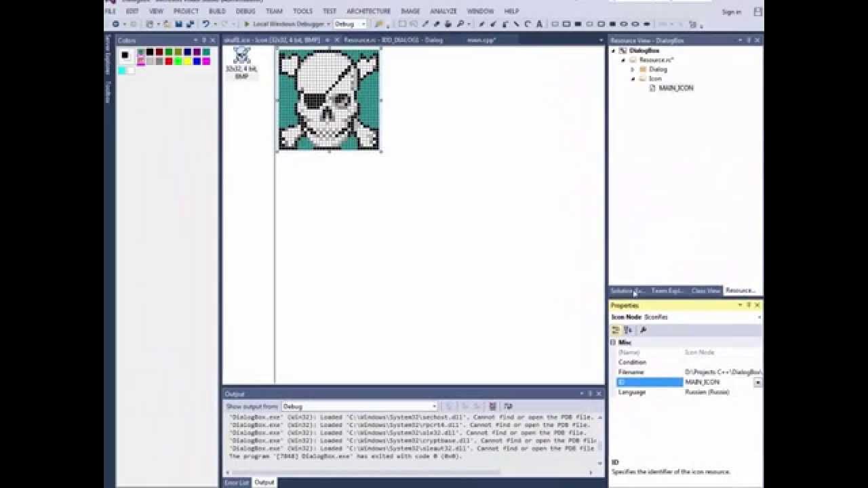The image size is (868, 488).
Task: Open the ID property dropdown arrow
Action: (757, 382)
